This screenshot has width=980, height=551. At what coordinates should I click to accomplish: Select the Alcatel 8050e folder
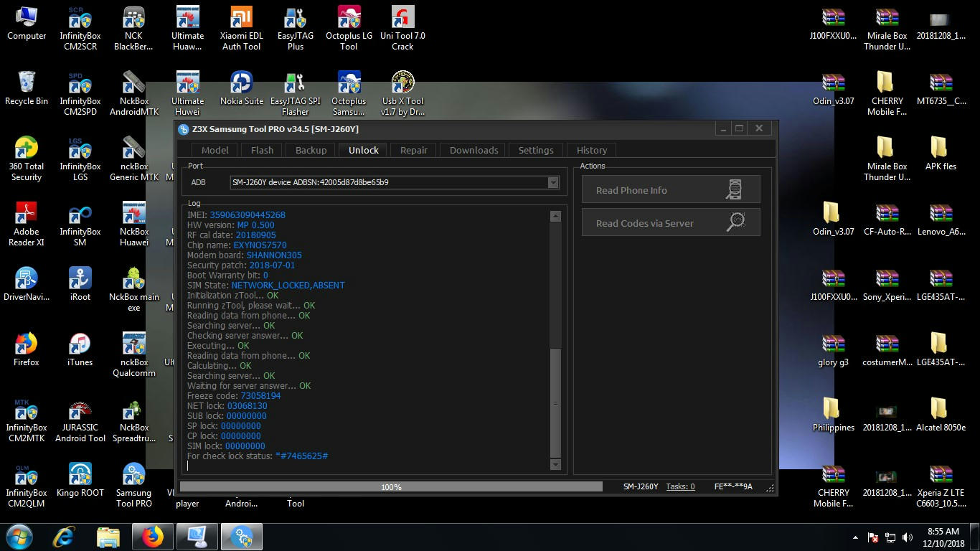pos(941,415)
